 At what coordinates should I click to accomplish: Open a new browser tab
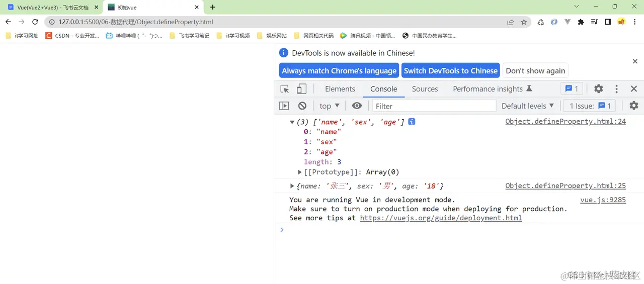[x=213, y=8]
